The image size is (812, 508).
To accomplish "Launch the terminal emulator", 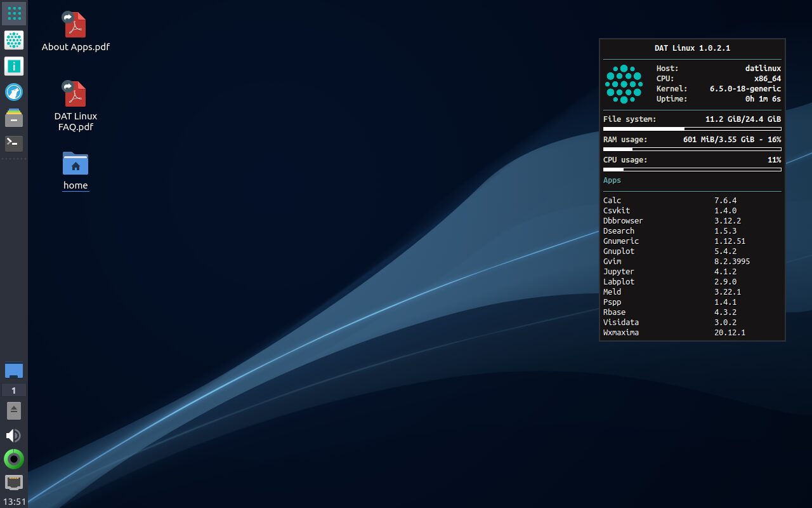I will tap(13, 144).
